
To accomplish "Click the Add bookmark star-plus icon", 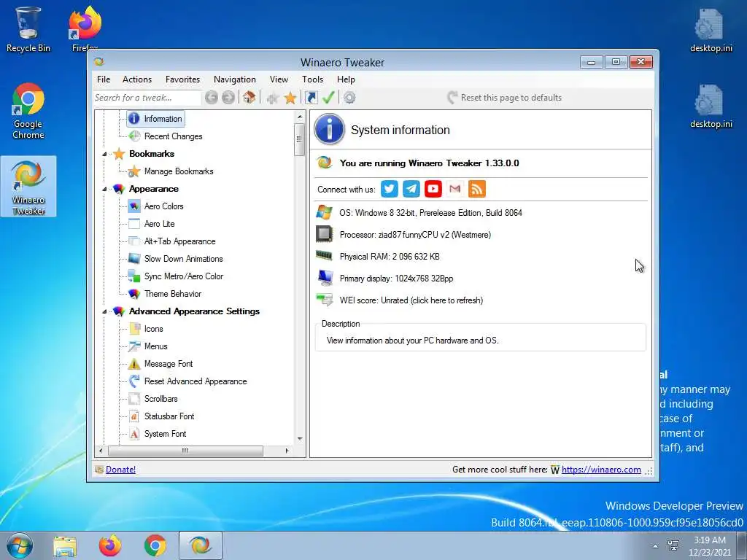I will tap(273, 98).
